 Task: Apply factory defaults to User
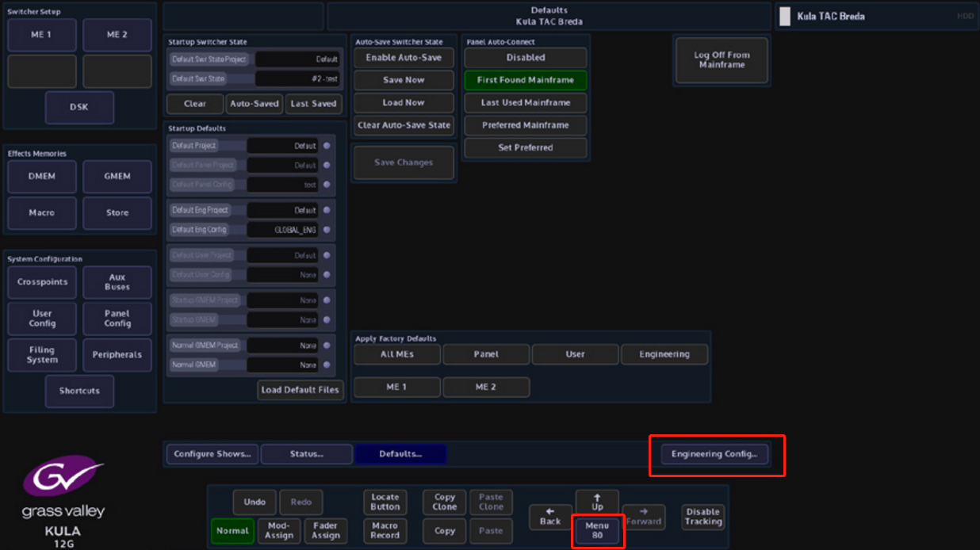pyautogui.click(x=575, y=354)
